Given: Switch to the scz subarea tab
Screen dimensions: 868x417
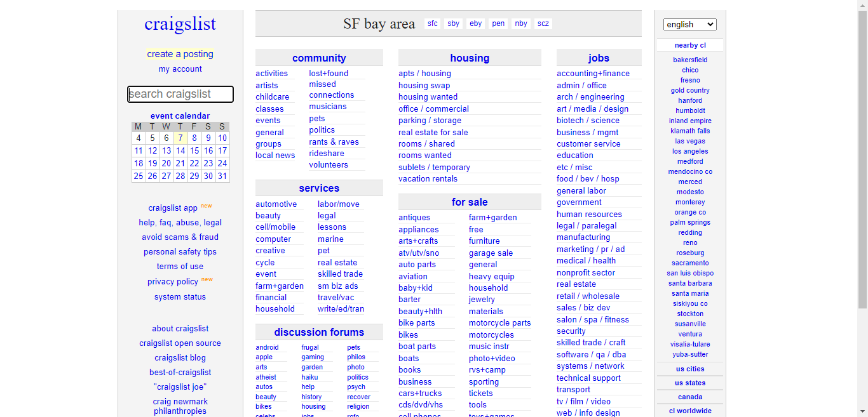Looking at the screenshot, I should click(543, 23).
